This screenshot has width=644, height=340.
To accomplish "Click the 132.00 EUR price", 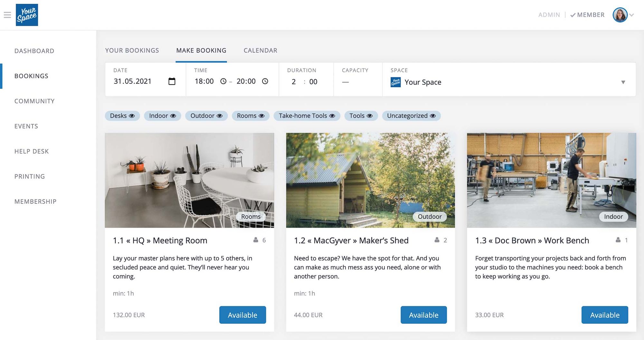I will point(129,315).
